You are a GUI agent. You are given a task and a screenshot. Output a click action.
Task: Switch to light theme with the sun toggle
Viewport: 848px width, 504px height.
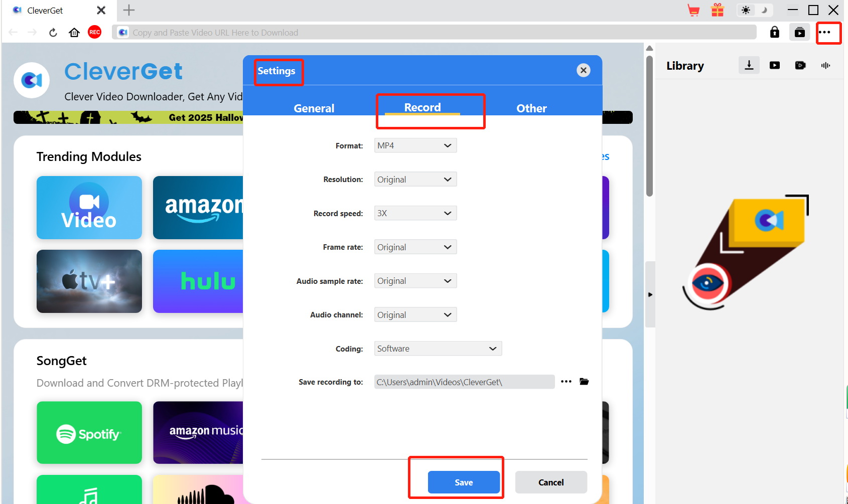coord(746,10)
